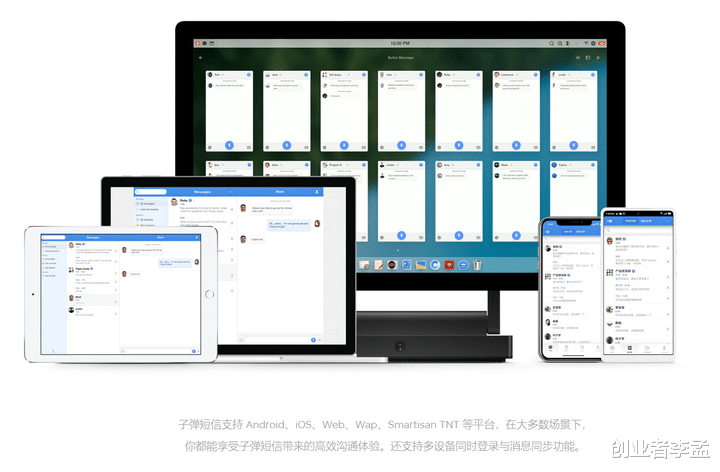Open the blue circular-arrow app in the dock
Screen dimensions: 720x472
[x=435, y=265]
